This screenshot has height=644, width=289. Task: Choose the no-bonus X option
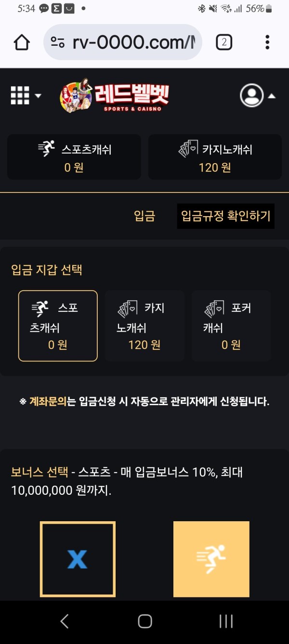(78, 559)
